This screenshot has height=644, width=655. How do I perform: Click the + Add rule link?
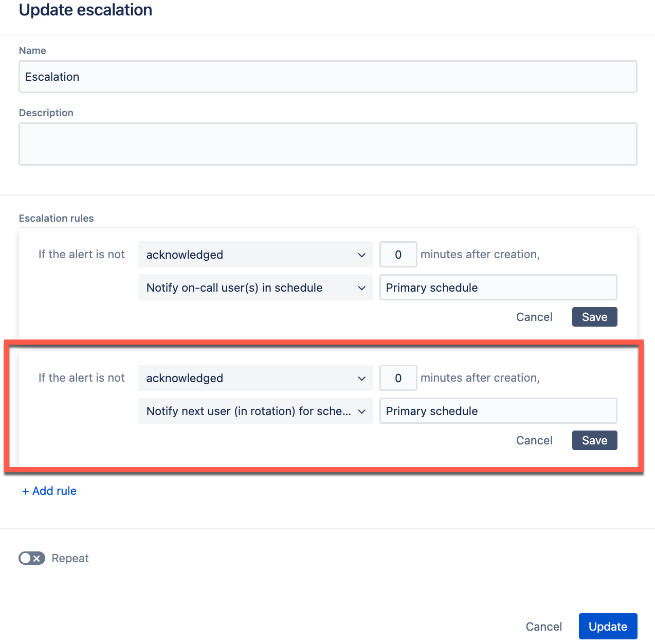coord(49,491)
